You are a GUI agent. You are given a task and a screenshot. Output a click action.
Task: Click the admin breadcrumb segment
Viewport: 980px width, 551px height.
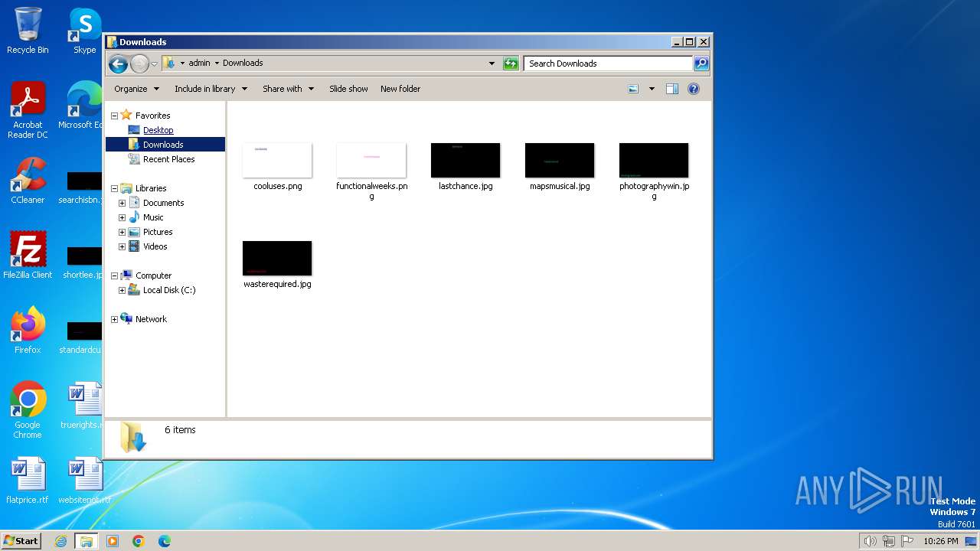[x=199, y=63]
